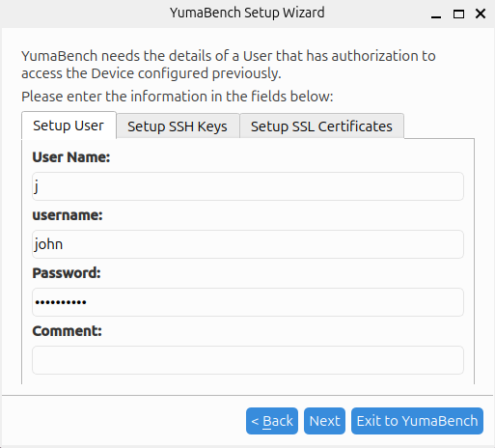Click the YumaBench Setup Wizard title text
Image resolution: width=495 pixels, height=448 pixels.
(x=247, y=13)
